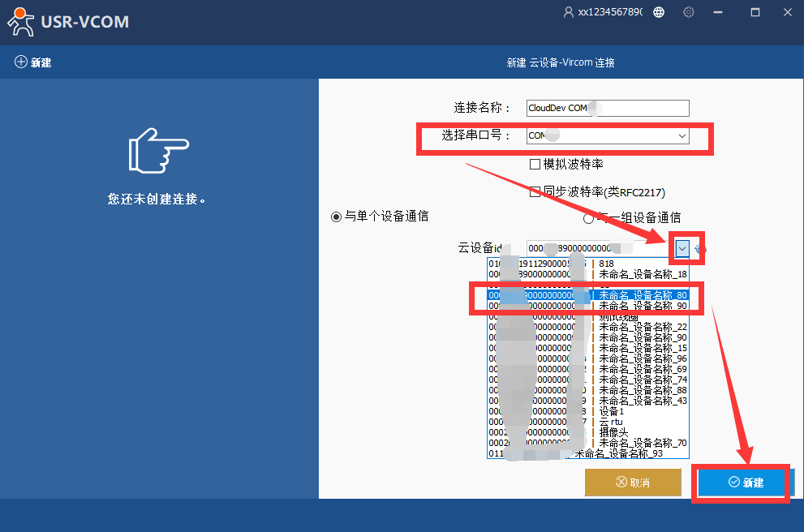Enable the 模拟波特率 checkbox
Screen dimensions: 804x532
[x=535, y=164]
